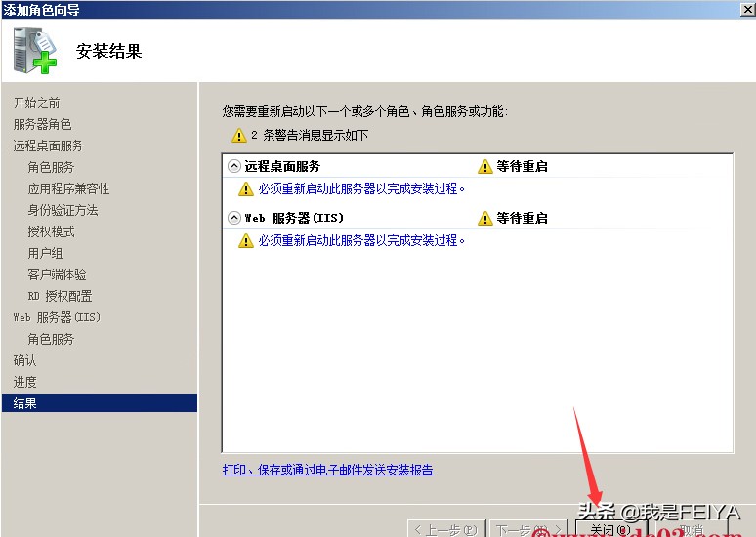This screenshot has width=756, height=537.
Task: Select 服务器角色 in the wizard steps
Action: click(42, 124)
